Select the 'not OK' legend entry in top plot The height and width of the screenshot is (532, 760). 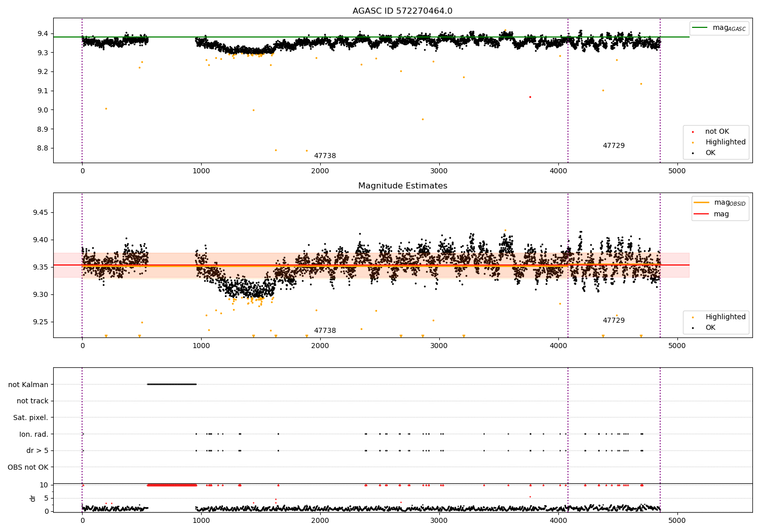point(717,132)
